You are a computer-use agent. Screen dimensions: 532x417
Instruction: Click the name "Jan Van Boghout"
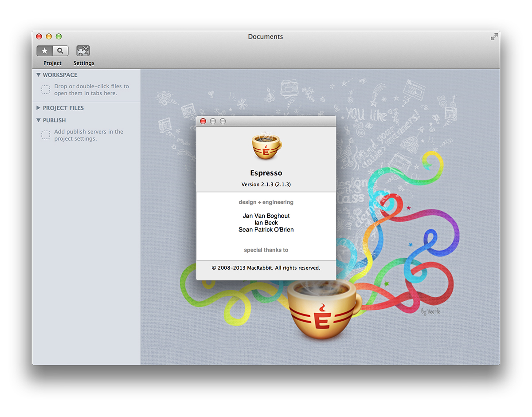pos(266,216)
